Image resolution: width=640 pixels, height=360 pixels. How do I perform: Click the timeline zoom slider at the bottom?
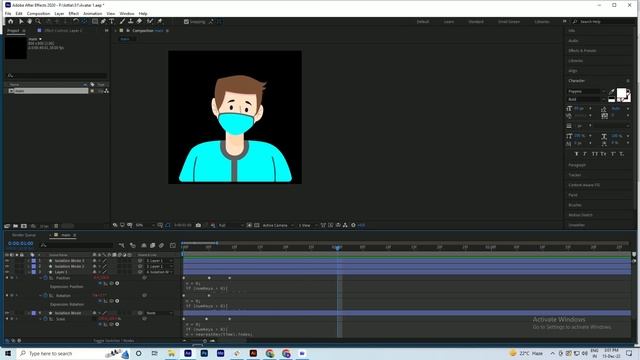(205, 340)
